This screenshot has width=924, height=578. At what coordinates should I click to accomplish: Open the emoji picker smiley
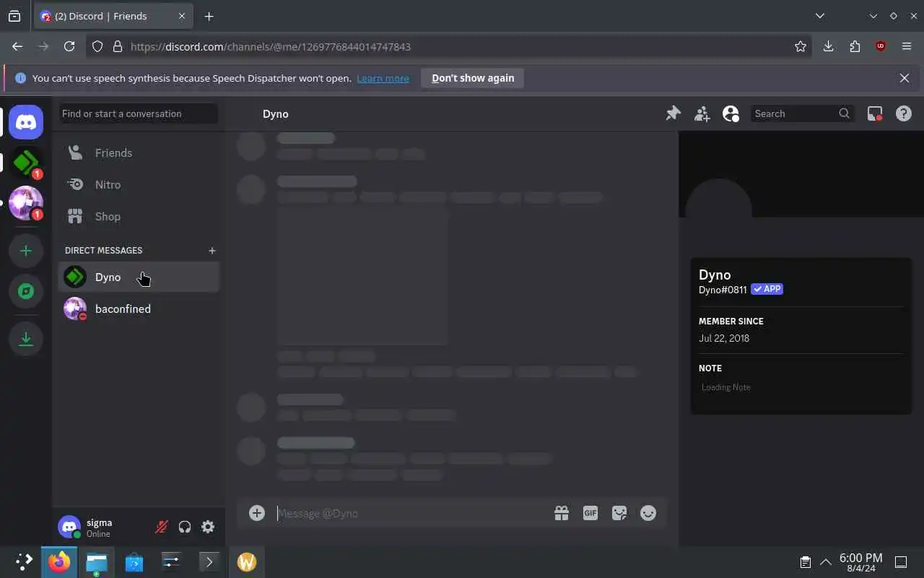pos(648,513)
